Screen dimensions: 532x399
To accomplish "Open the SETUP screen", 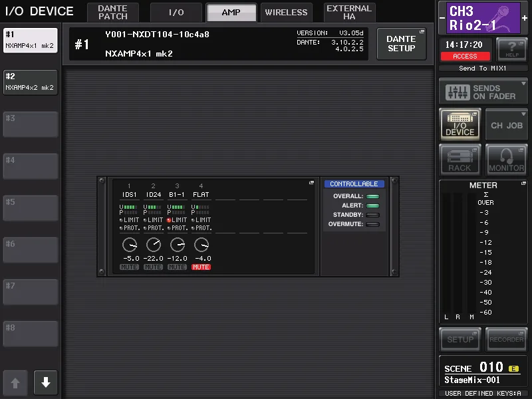I will click(460, 339).
